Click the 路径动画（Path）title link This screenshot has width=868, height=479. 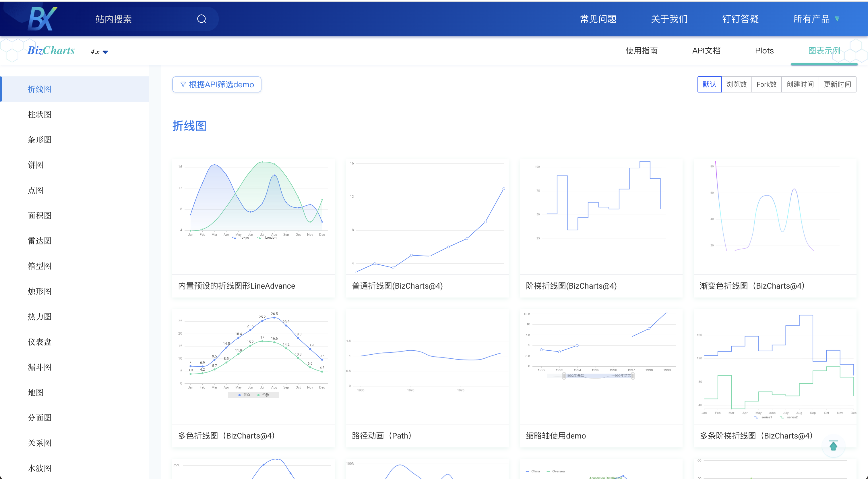(382, 436)
